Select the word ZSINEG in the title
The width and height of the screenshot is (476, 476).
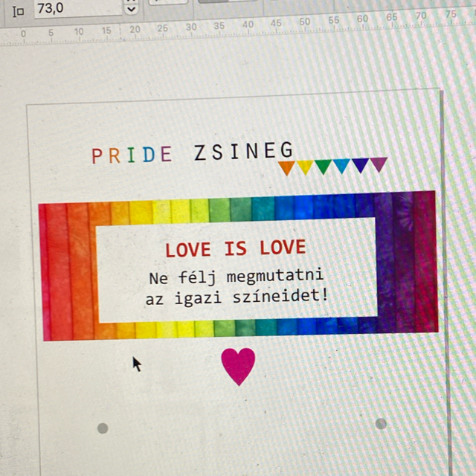tap(243, 152)
